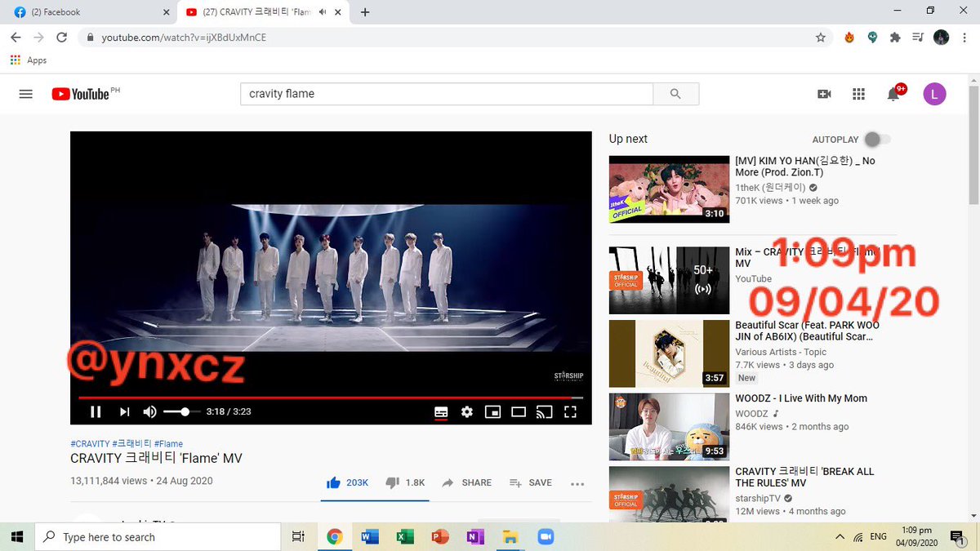Open Word from taskbar
The width and height of the screenshot is (980, 551).
click(368, 536)
